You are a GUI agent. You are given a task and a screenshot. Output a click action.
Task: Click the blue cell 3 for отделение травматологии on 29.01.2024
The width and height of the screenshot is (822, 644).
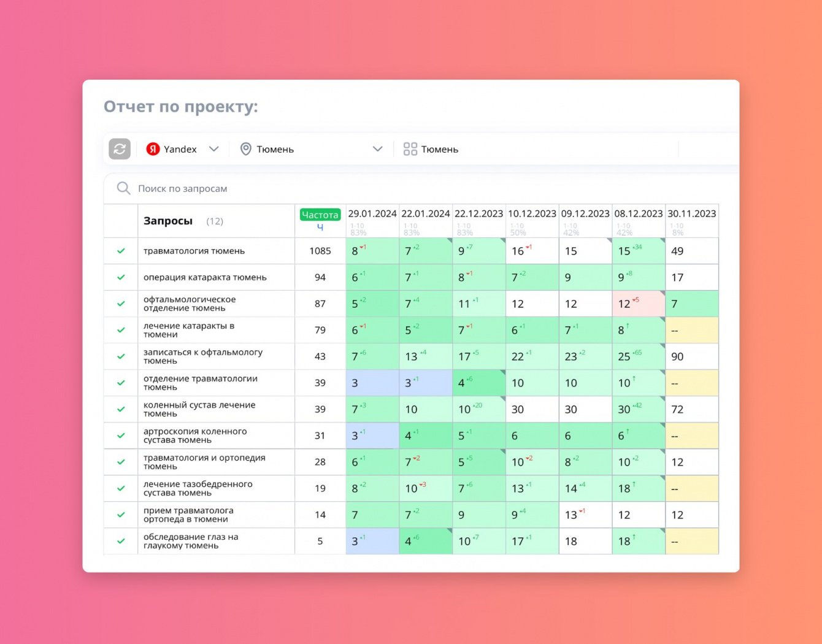(x=372, y=383)
